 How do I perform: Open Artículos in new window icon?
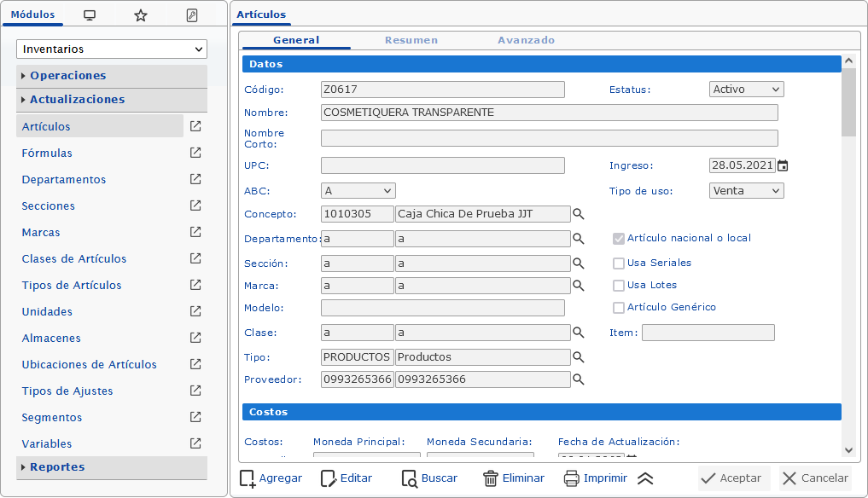click(x=195, y=126)
